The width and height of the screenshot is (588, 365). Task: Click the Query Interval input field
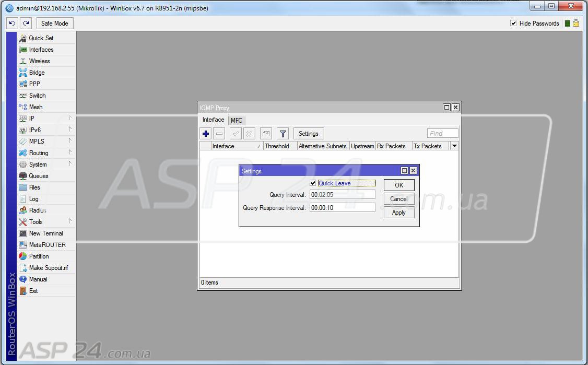tap(342, 195)
